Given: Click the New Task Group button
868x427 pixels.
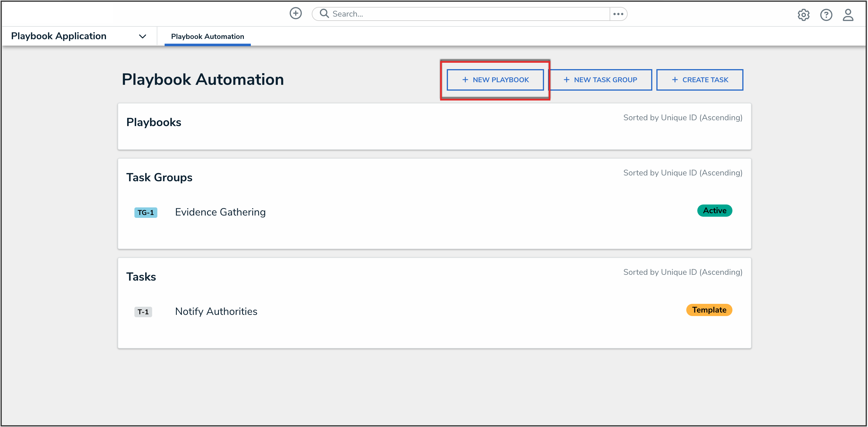Looking at the screenshot, I should pyautogui.click(x=600, y=80).
